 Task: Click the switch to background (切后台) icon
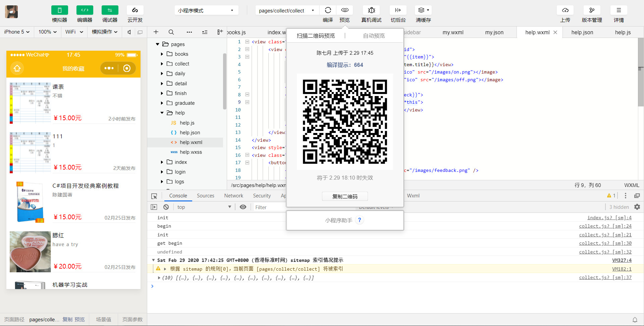[x=398, y=10]
